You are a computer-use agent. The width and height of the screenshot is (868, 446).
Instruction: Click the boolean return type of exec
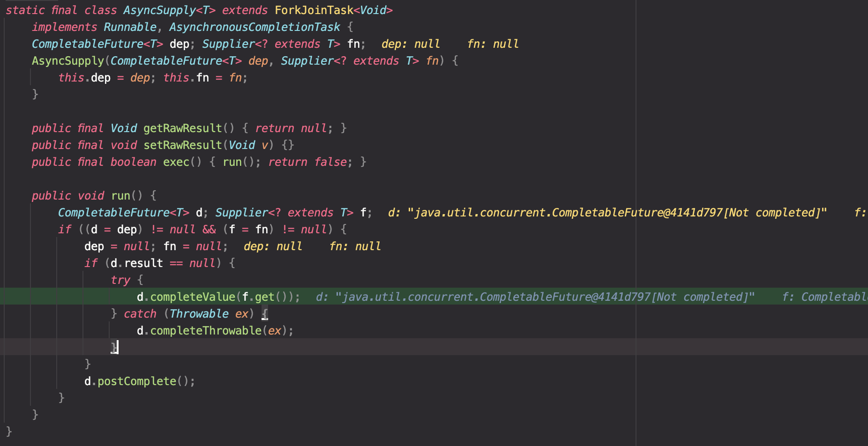(134, 162)
